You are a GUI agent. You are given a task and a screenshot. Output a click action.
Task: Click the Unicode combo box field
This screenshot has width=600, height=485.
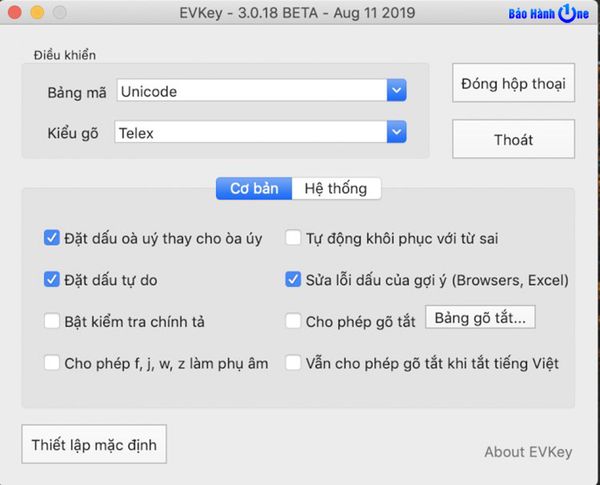pyautogui.click(x=250, y=91)
